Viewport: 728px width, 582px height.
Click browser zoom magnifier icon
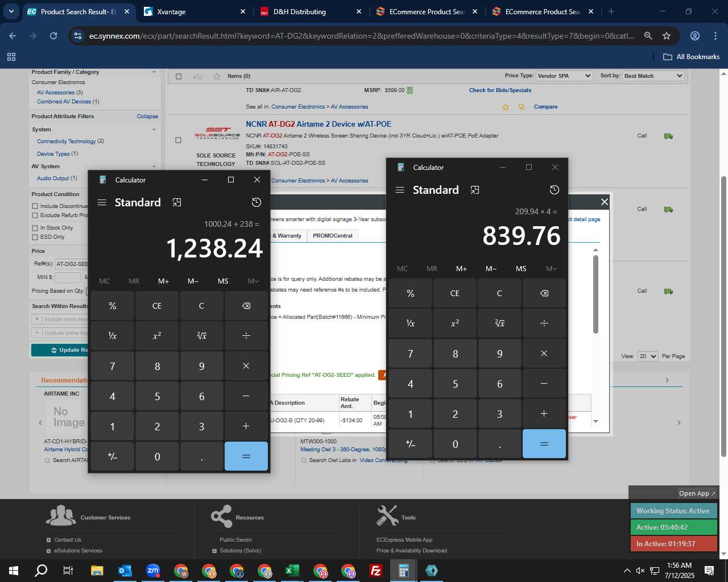coord(648,36)
